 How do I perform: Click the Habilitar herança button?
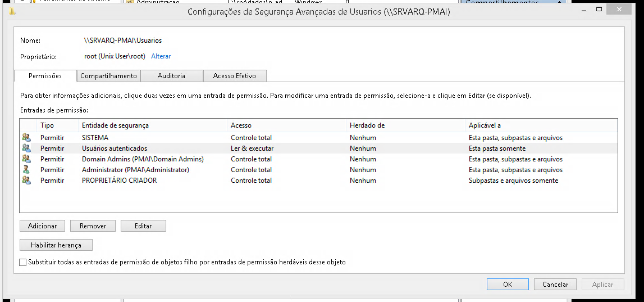(x=56, y=245)
